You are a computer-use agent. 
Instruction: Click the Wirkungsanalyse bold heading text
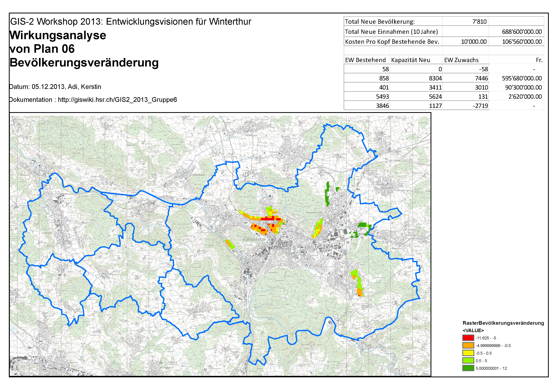click(58, 36)
